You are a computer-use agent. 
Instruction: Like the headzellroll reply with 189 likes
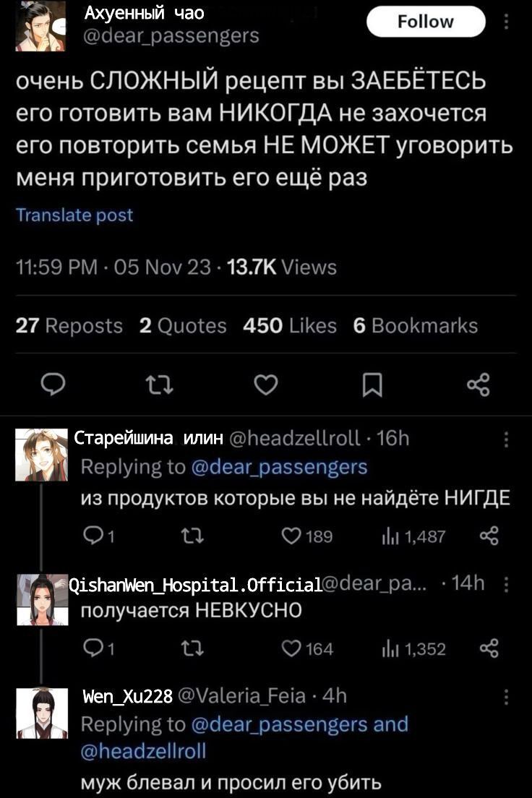292,536
